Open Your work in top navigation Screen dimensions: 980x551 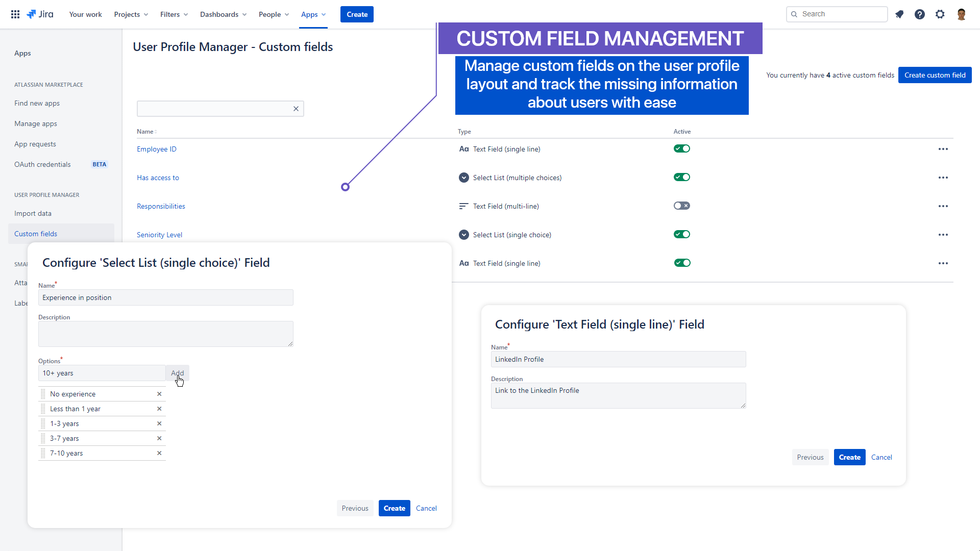(x=86, y=14)
